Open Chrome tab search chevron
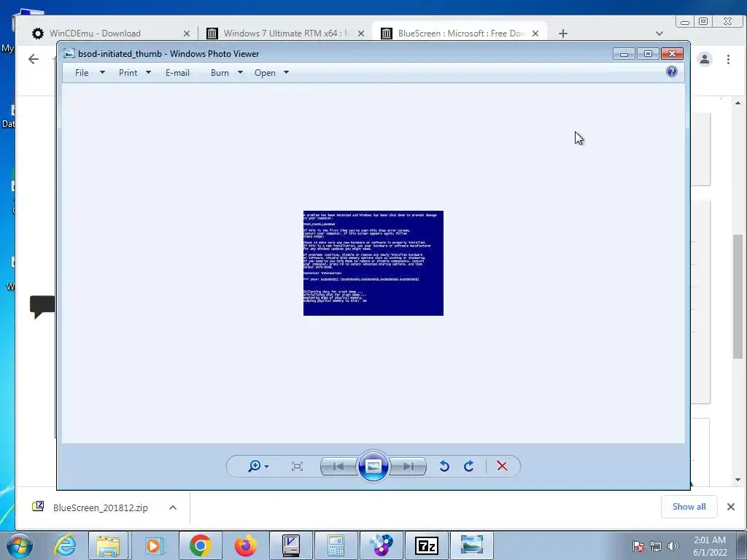This screenshot has width=747, height=560. [659, 34]
